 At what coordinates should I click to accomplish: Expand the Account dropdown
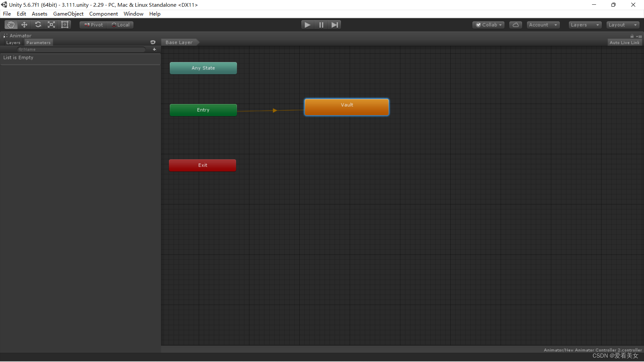click(x=543, y=25)
